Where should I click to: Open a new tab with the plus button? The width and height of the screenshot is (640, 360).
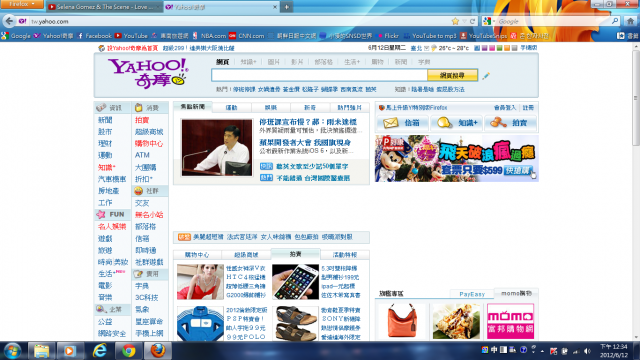coord(287,7)
